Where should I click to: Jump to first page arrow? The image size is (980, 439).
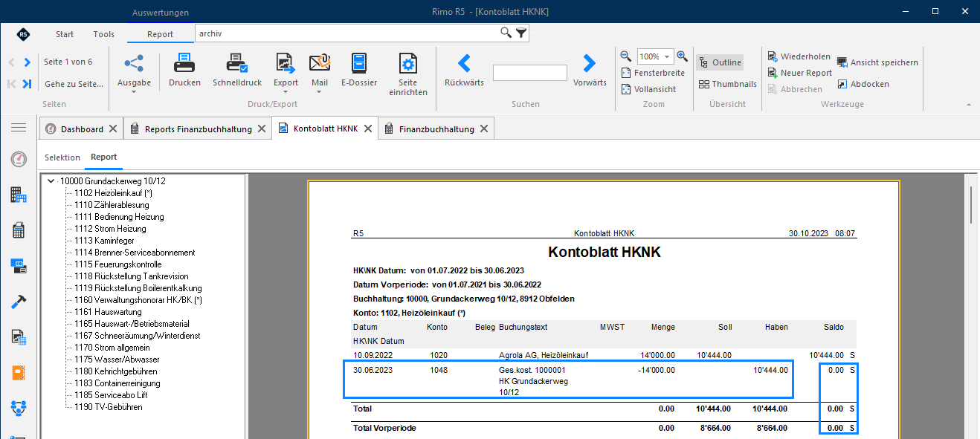11,84
